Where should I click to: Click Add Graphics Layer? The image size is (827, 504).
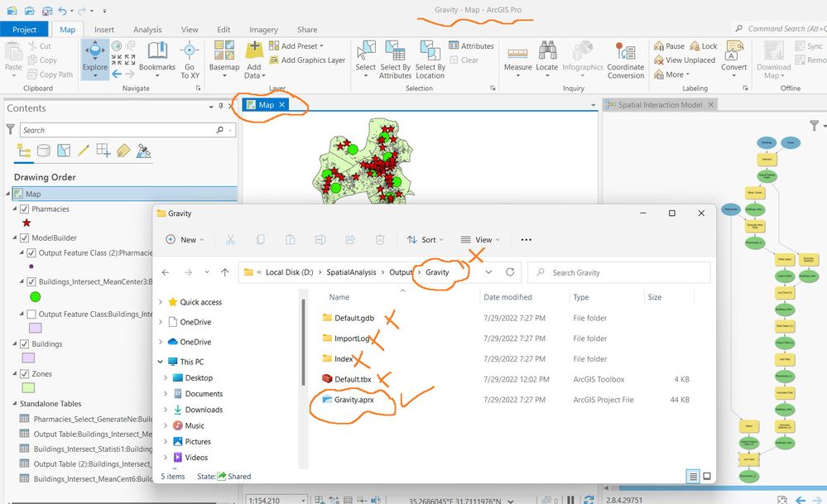tap(307, 60)
